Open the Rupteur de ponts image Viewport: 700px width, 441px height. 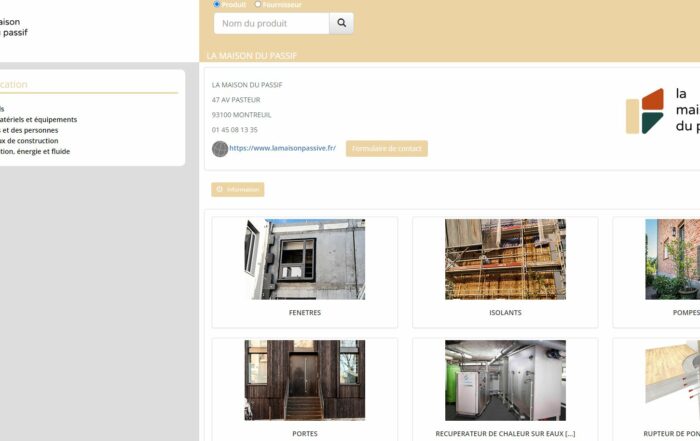672,380
